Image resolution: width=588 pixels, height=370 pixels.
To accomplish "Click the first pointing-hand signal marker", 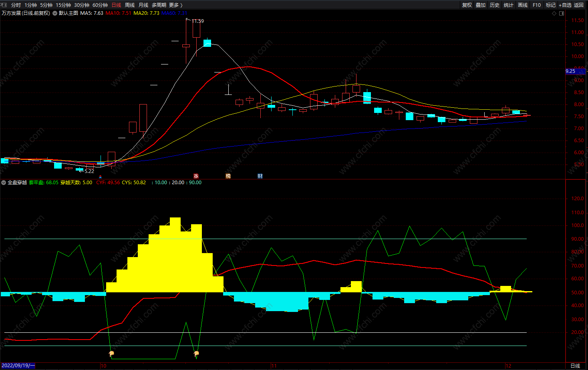I will [111, 354].
